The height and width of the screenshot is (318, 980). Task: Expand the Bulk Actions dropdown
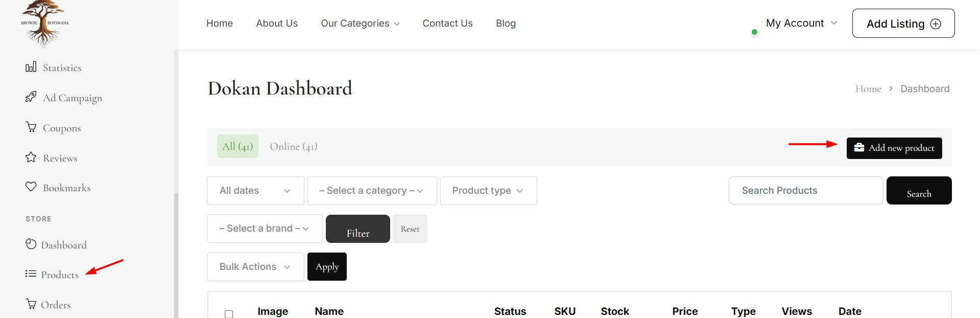pyautogui.click(x=255, y=267)
